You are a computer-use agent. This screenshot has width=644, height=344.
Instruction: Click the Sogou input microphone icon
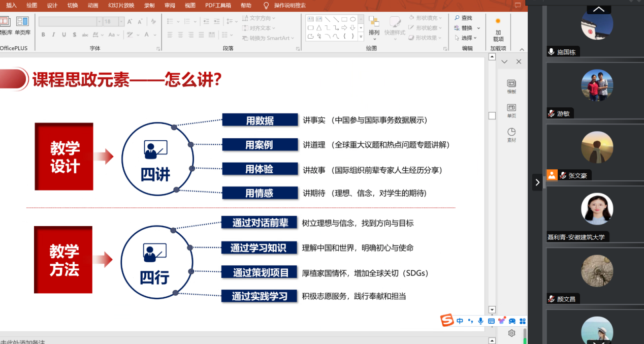[480, 321]
